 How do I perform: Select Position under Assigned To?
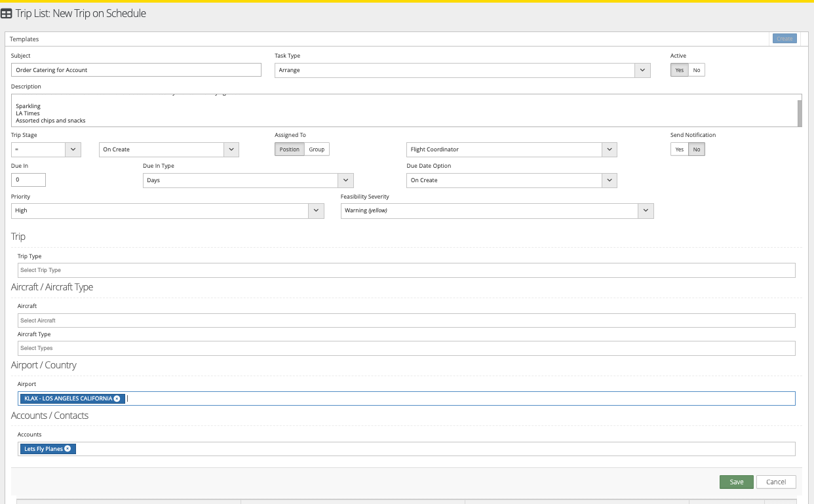tap(289, 149)
